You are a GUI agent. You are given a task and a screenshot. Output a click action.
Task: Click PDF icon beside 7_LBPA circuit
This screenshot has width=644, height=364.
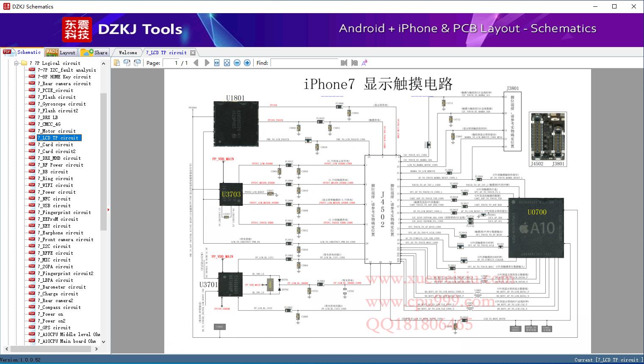point(32,280)
